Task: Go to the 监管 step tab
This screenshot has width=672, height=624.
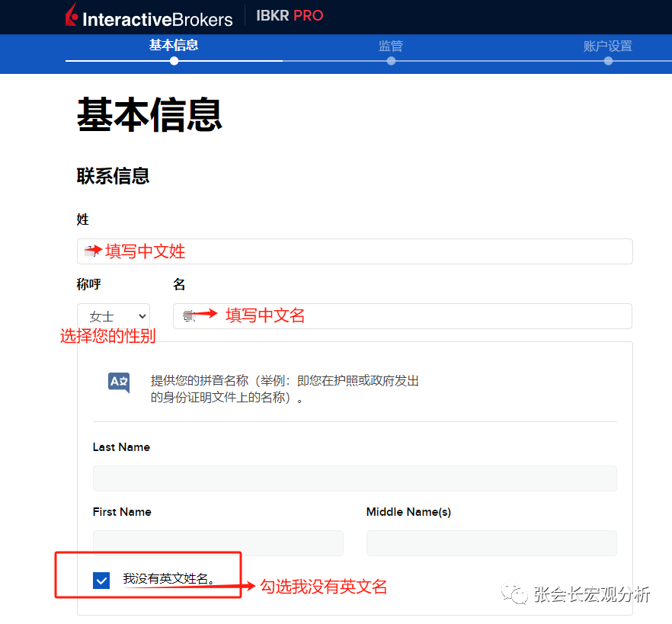Action: point(391,46)
